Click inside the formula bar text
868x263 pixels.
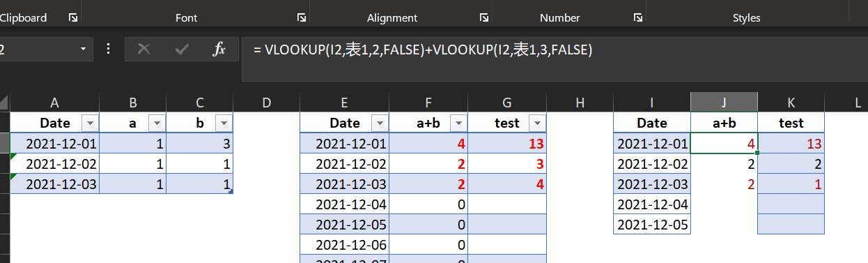[422, 50]
